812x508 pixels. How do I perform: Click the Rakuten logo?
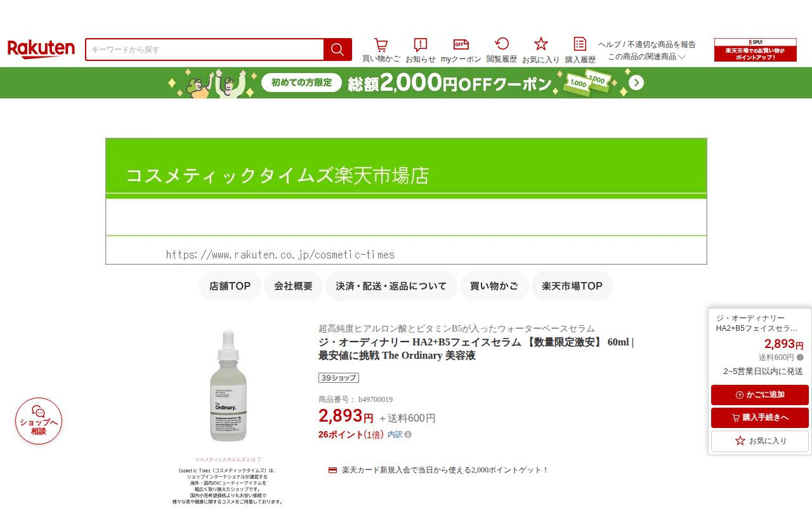pyautogui.click(x=41, y=50)
